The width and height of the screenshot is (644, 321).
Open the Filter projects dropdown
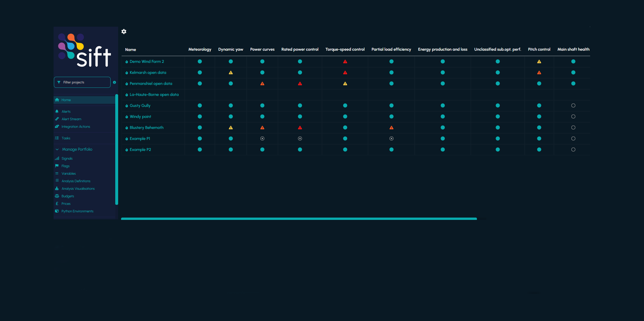click(82, 82)
